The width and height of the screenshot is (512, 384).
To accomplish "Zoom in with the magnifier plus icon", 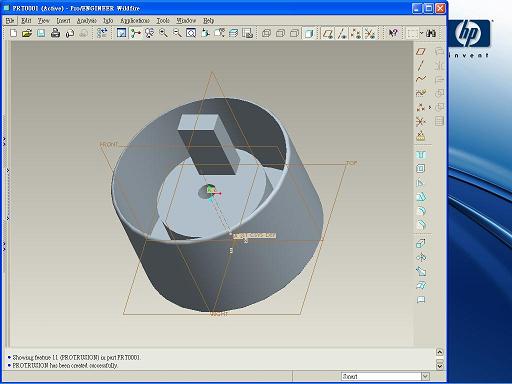I will [x=163, y=33].
